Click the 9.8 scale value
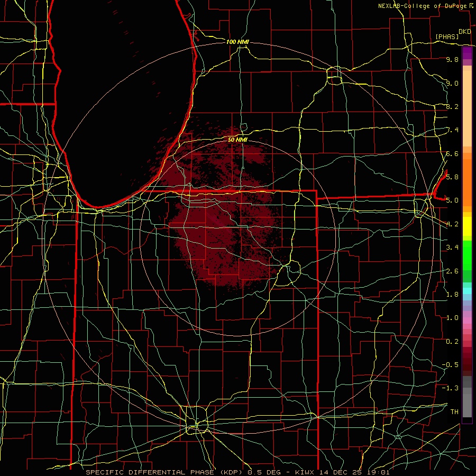This screenshot has height=476, width=476. click(452, 59)
